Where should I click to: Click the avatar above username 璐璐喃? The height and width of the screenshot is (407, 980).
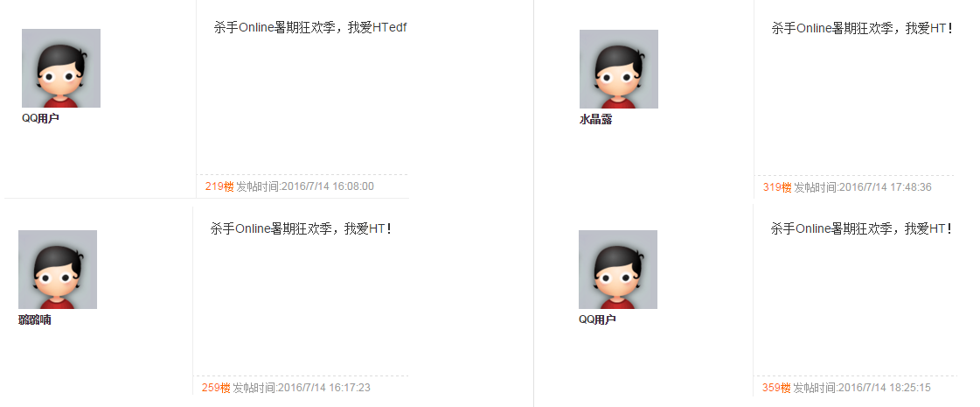58,270
